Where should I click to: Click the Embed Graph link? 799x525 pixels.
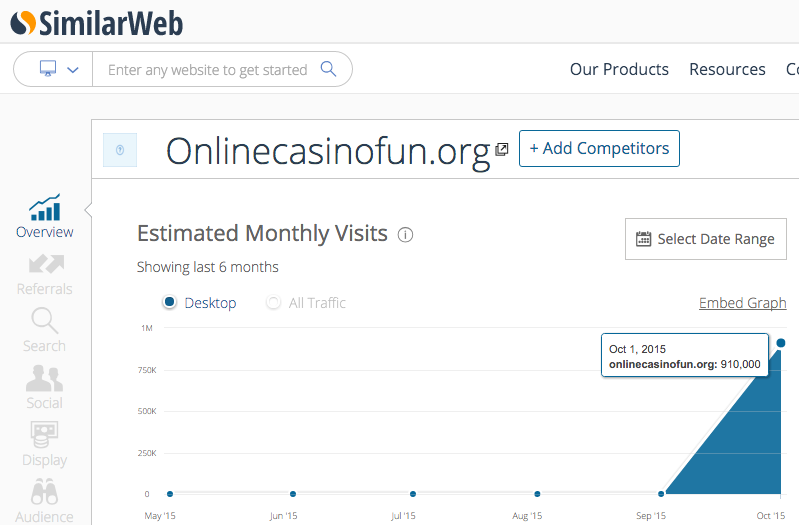coord(742,303)
